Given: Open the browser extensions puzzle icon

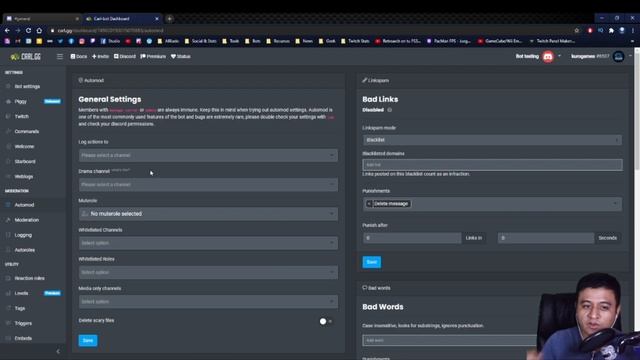Looking at the screenshot, I should tap(611, 31).
